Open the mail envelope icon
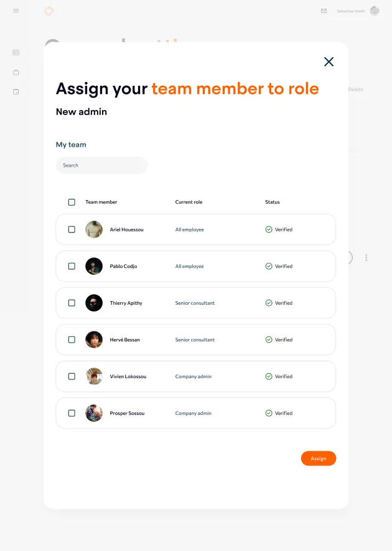392x551 pixels. pos(324,11)
